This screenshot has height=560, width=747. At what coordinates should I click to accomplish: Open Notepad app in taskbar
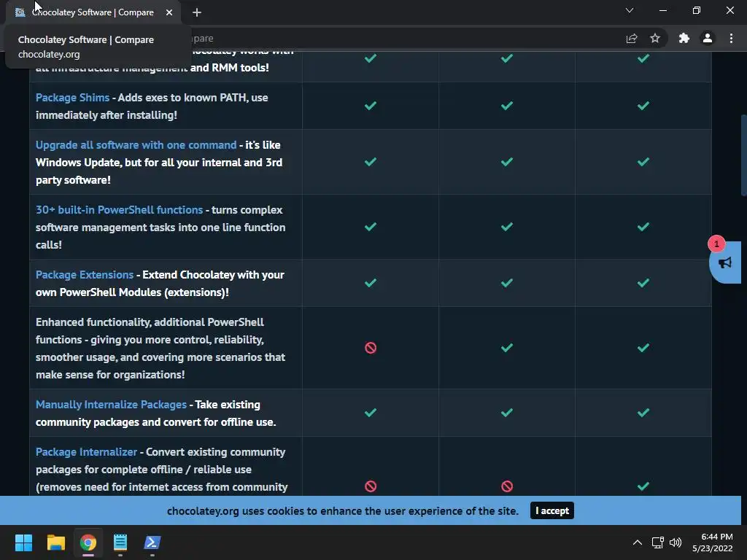[120, 542]
